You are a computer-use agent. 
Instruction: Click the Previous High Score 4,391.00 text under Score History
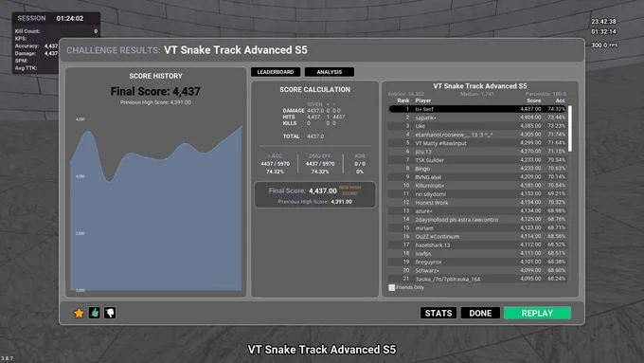[155, 102]
